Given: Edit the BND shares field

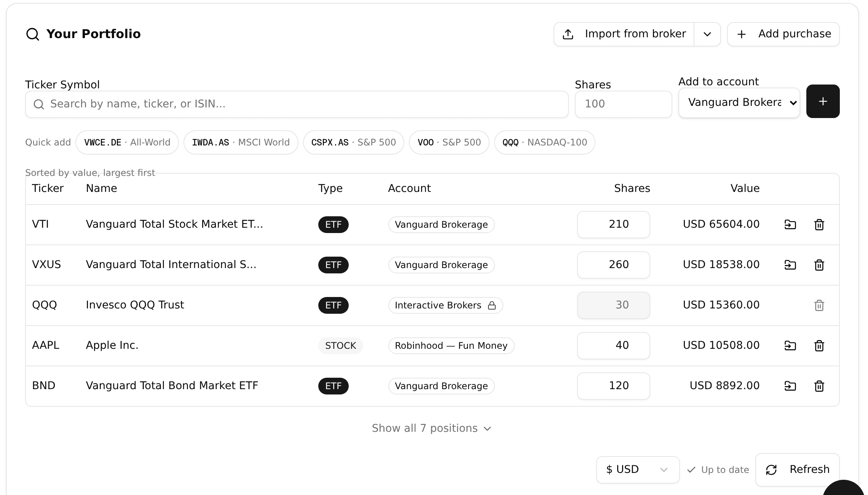Looking at the screenshot, I should click(613, 386).
